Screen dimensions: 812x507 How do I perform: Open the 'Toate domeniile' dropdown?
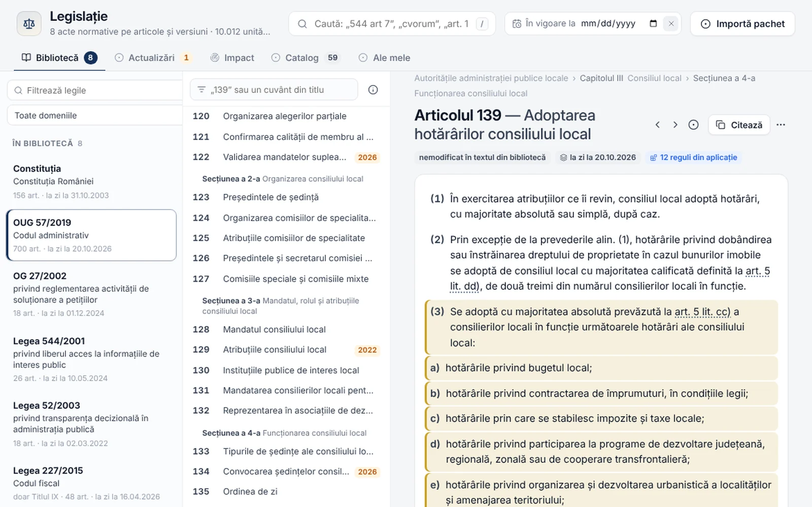pyautogui.click(x=95, y=115)
